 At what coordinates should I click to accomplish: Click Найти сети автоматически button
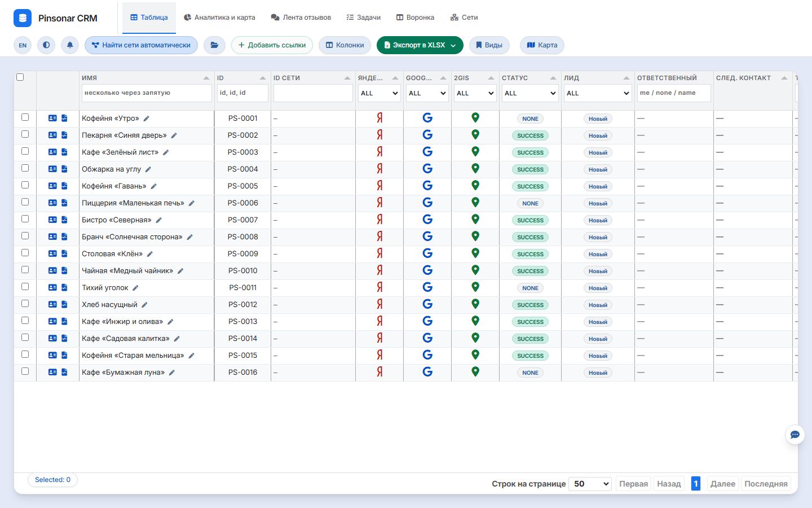141,45
